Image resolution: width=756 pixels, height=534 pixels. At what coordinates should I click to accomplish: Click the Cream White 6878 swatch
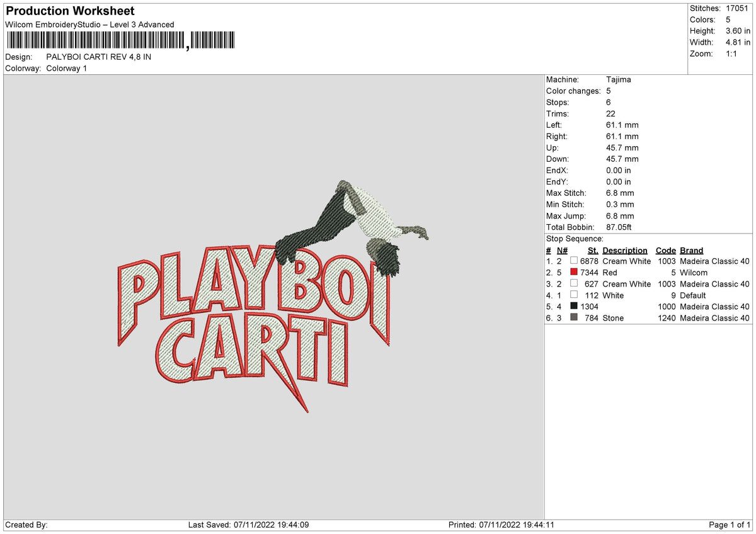tap(574, 261)
